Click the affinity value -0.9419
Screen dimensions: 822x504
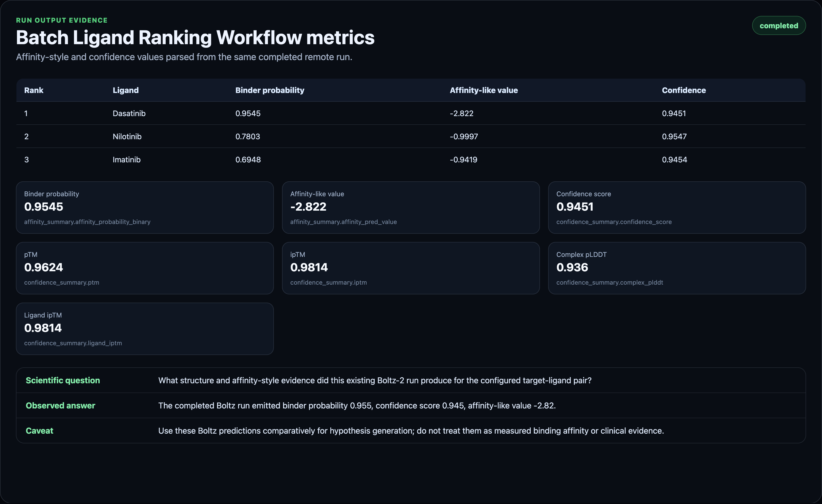[463, 160]
